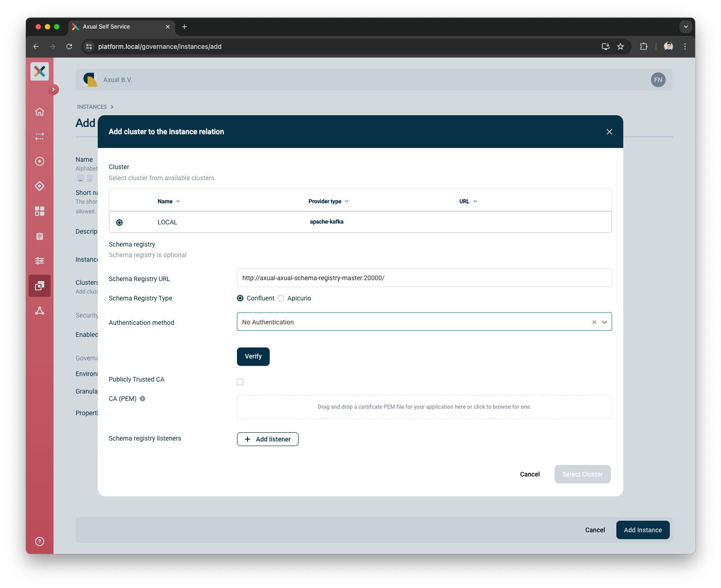Expand the sidebar with red arrow toggle
Viewport: 721px width, 588px height.
(53, 89)
